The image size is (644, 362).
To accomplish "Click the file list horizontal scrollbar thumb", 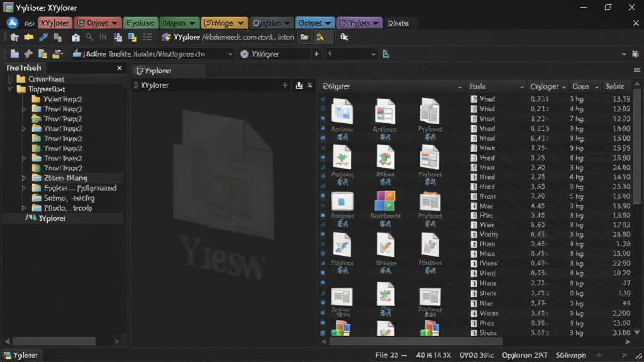I will [x=416, y=341].
